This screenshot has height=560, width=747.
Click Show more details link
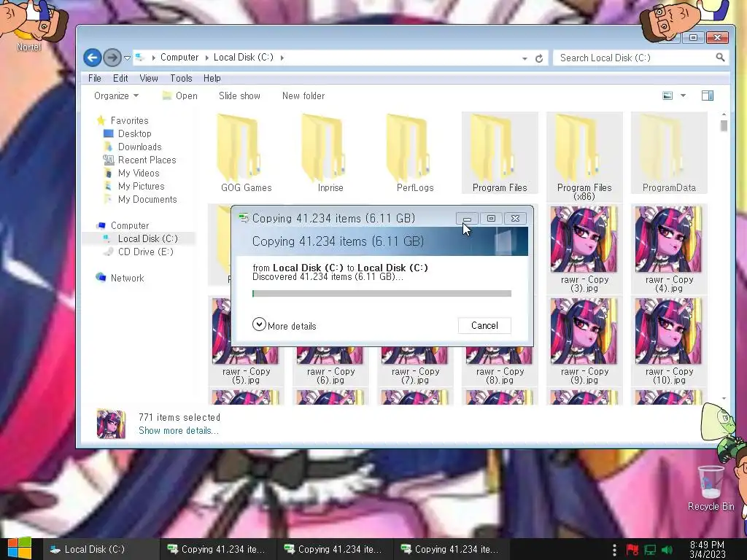point(179,430)
